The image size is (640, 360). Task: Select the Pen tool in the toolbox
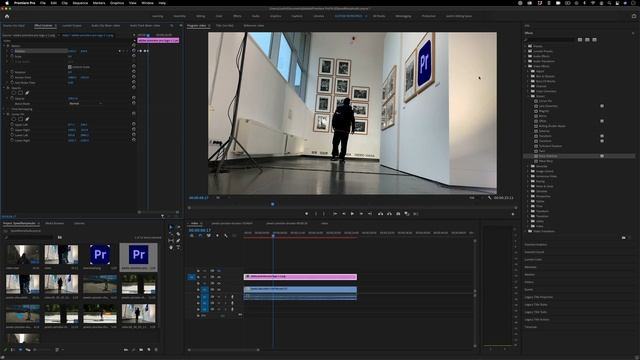[178, 241]
